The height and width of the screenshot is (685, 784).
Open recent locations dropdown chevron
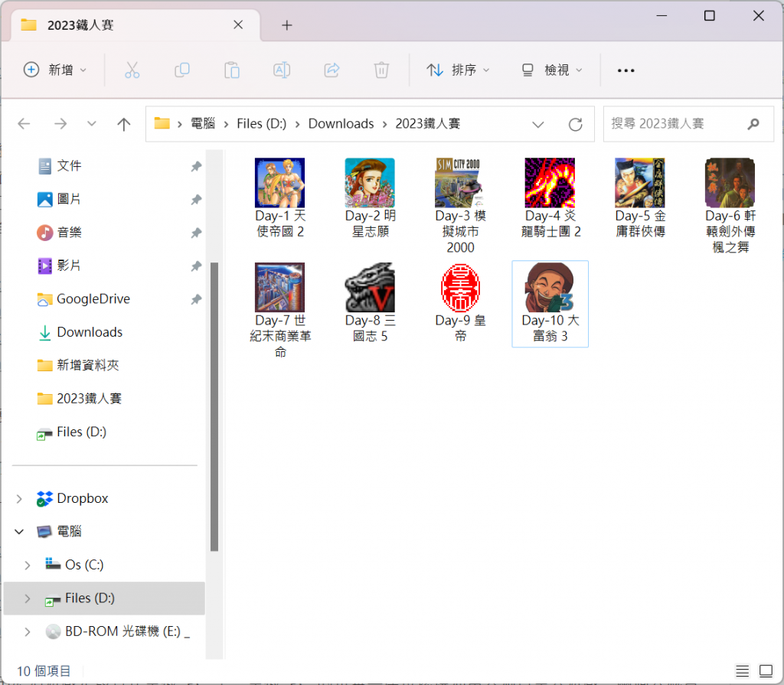92,123
